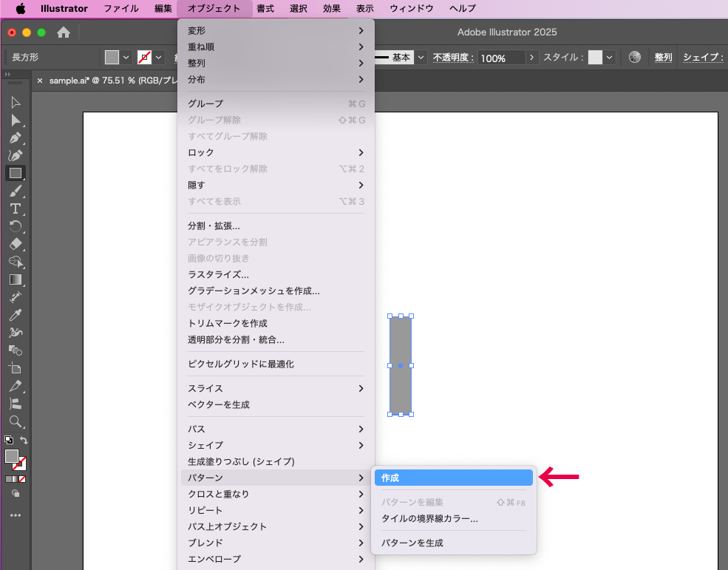Screen dimensions: 728x570
Task: Select the Slice tool in toolbar
Action: [x=16, y=386]
